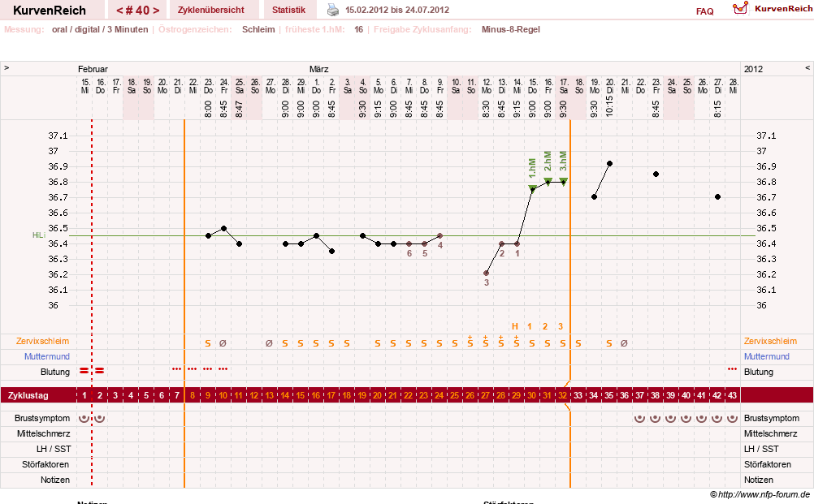Select the breast symptom icon on cycle day 40

tap(686, 418)
